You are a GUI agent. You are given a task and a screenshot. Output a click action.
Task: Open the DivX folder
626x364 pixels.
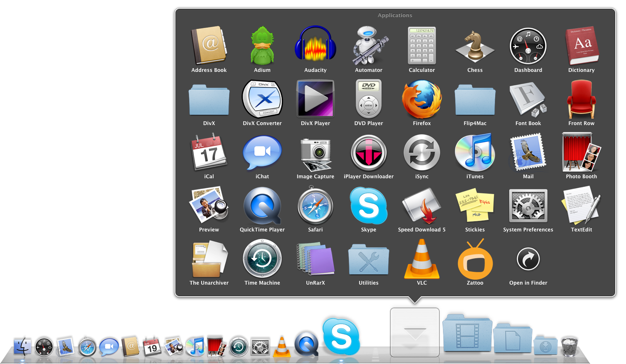tap(209, 100)
